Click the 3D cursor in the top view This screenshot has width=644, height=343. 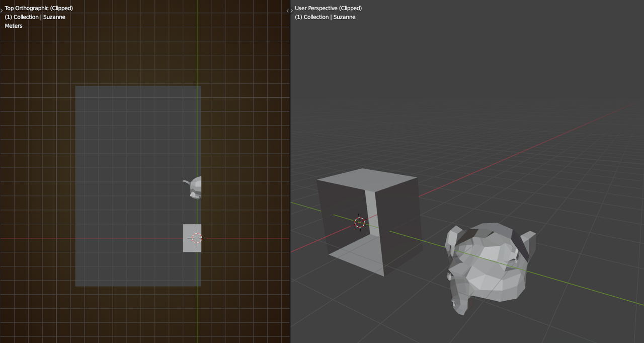coord(197,238)
